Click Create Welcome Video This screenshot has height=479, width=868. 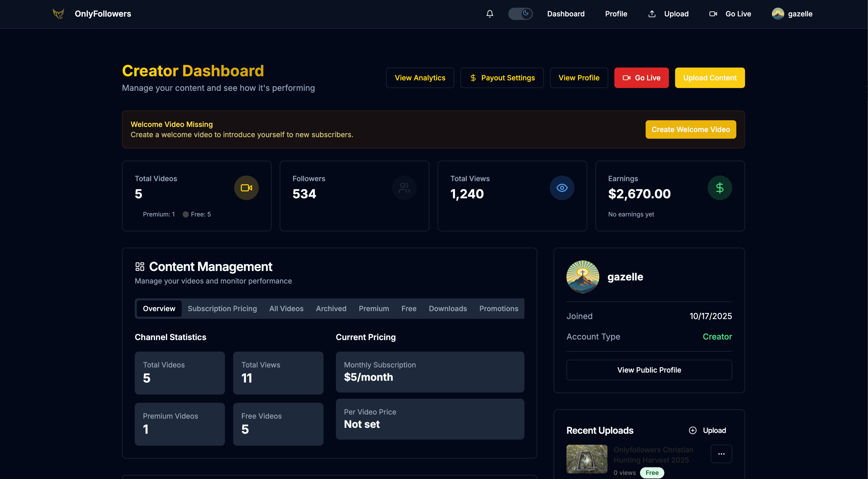pos(690,129)
